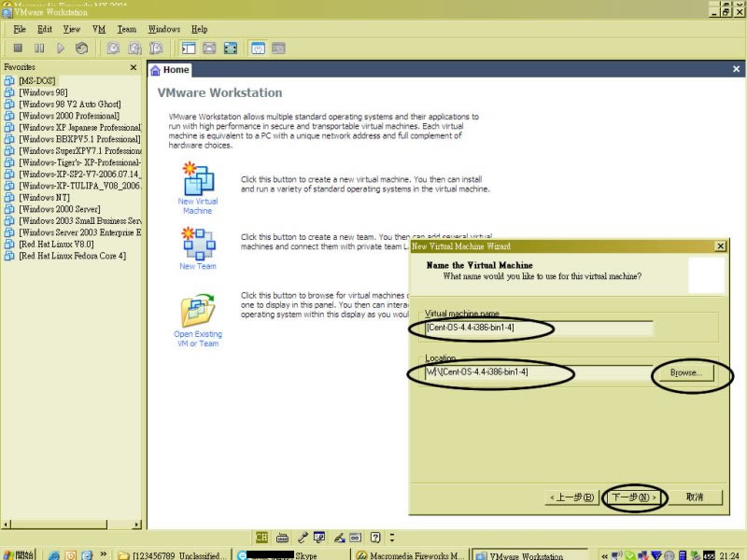This screenshot has width=747, height=560.
Task: Click the Power On play toolbar icon
Action: 61,49
